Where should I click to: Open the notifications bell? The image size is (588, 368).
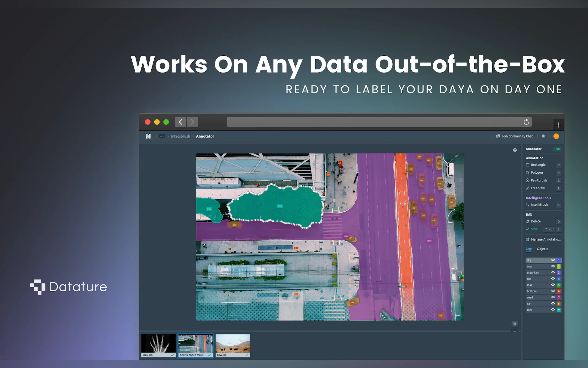pyautogui.click(x=543, y=136)
